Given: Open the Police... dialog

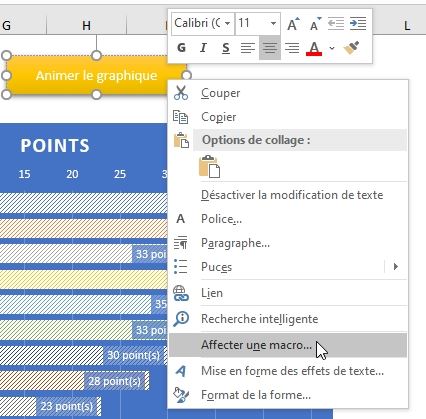Looking at the screenshot, I should [x=288, y=219].
